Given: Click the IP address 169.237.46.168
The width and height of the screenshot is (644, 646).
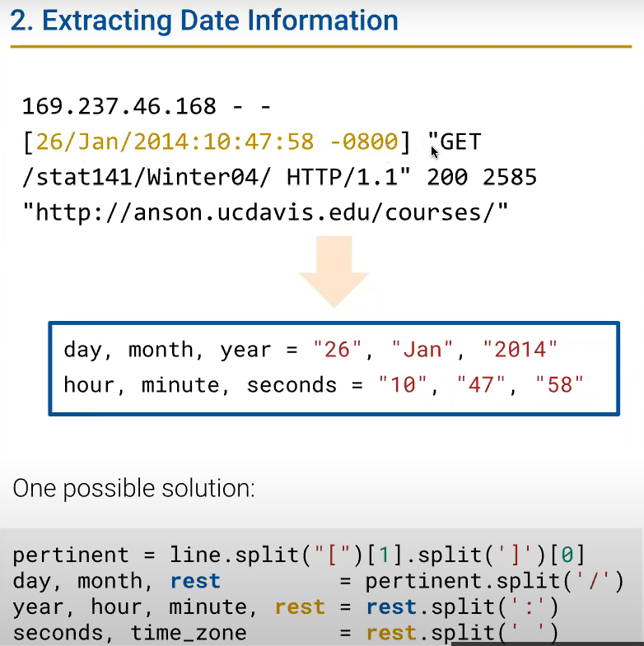Looking at the screenshot, I should [119, 106].
